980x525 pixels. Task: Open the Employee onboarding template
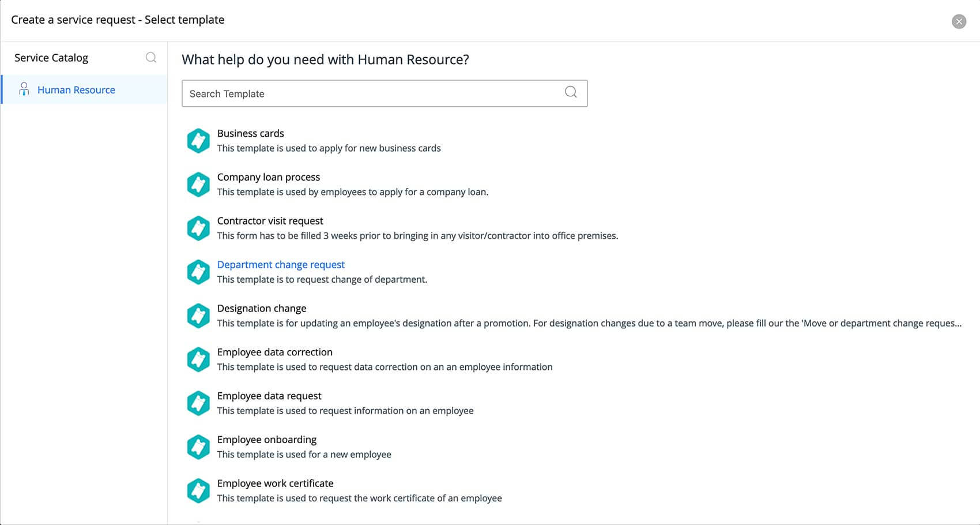click(x=266, y=440)
